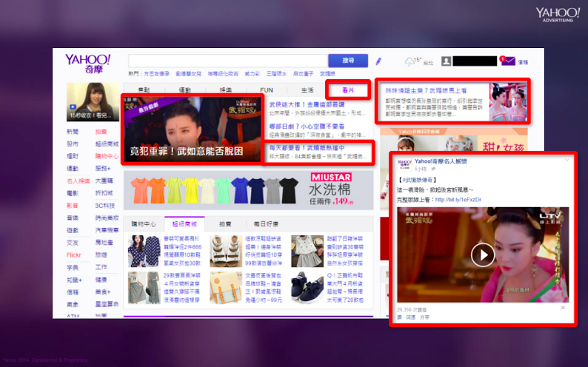This screenshot has height=367, width=588.
Task: Open 名人娛樂 in left sidebar
Action: tap(78, 181)
